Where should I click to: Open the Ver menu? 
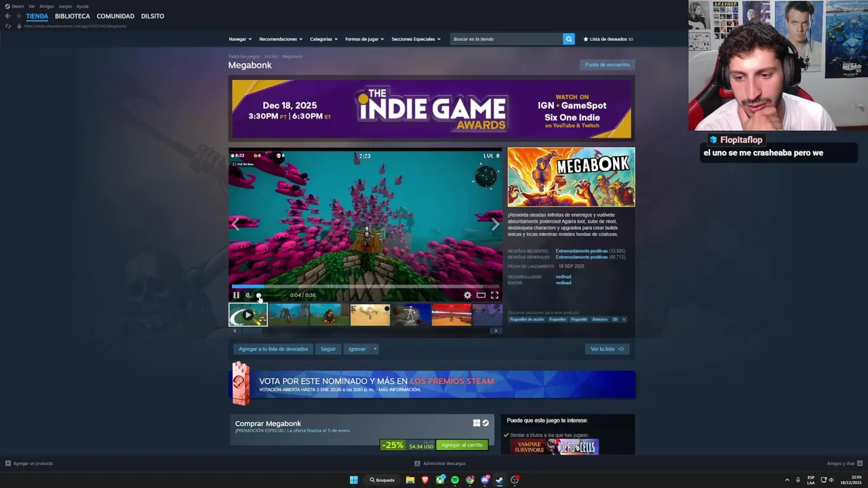pyautogui.click(x=31, y=6)
